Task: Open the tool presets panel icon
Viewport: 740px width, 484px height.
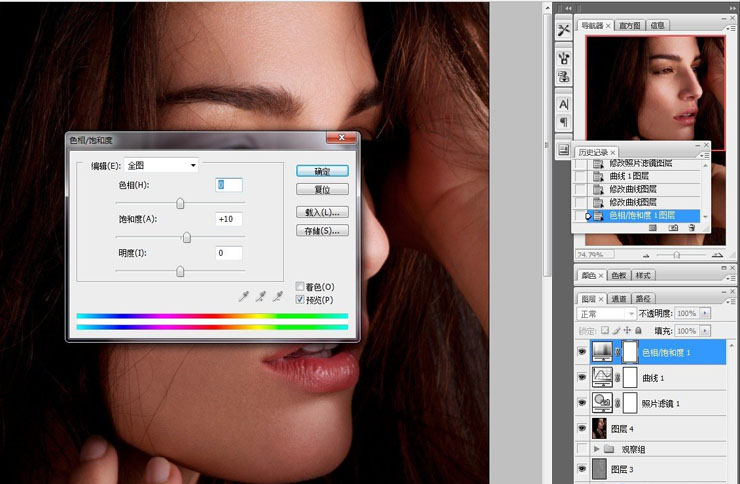Action: pyautogui.click(x=563, y=30)
